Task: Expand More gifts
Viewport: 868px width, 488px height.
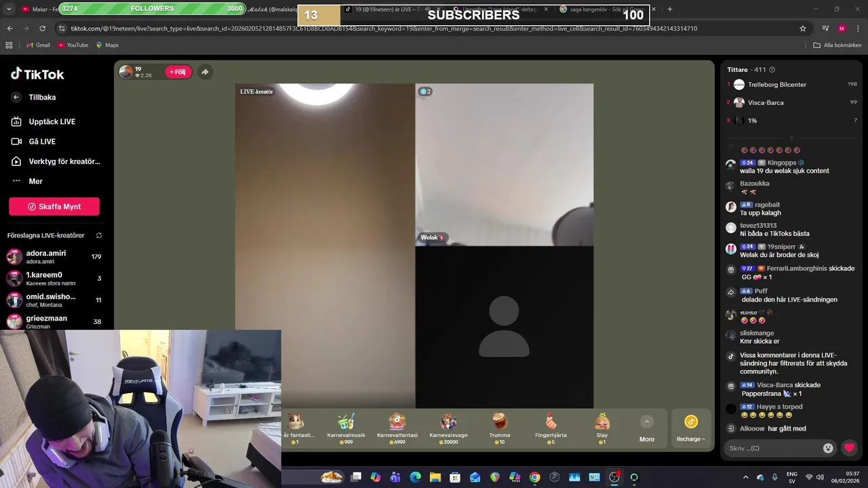Action: 647,429
